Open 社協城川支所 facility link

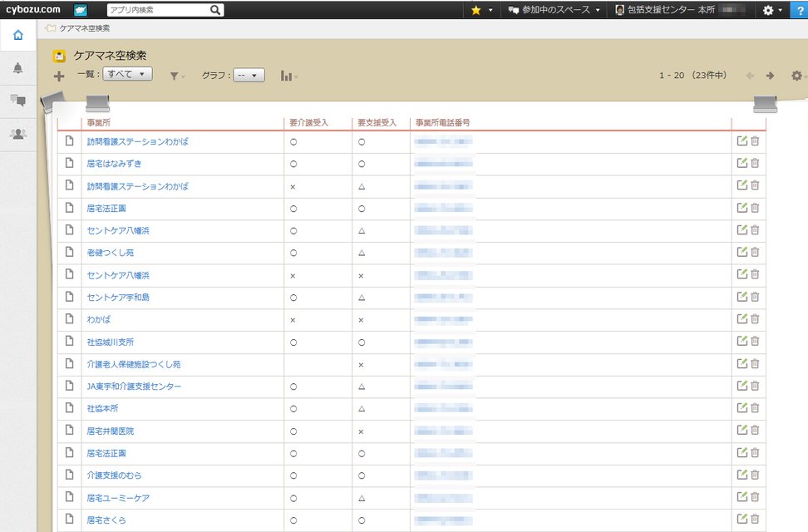(x=111, y=342)
